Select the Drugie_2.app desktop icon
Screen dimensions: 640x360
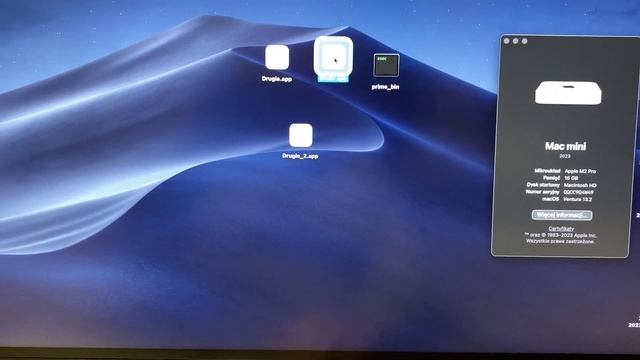click(301, 136)
